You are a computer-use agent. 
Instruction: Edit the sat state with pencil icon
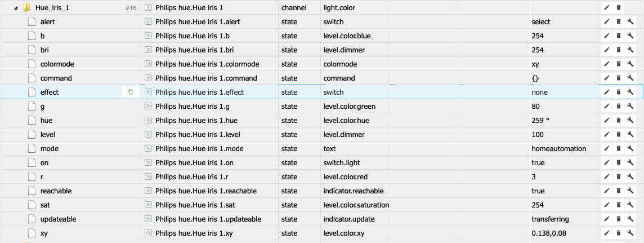tap(607, 205)
